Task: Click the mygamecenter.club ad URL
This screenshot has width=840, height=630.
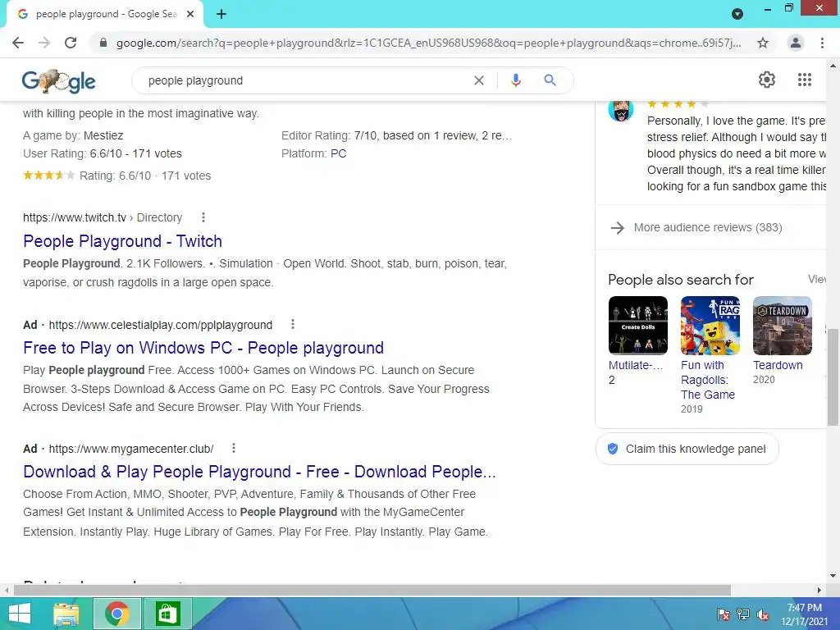Action: 131,449
